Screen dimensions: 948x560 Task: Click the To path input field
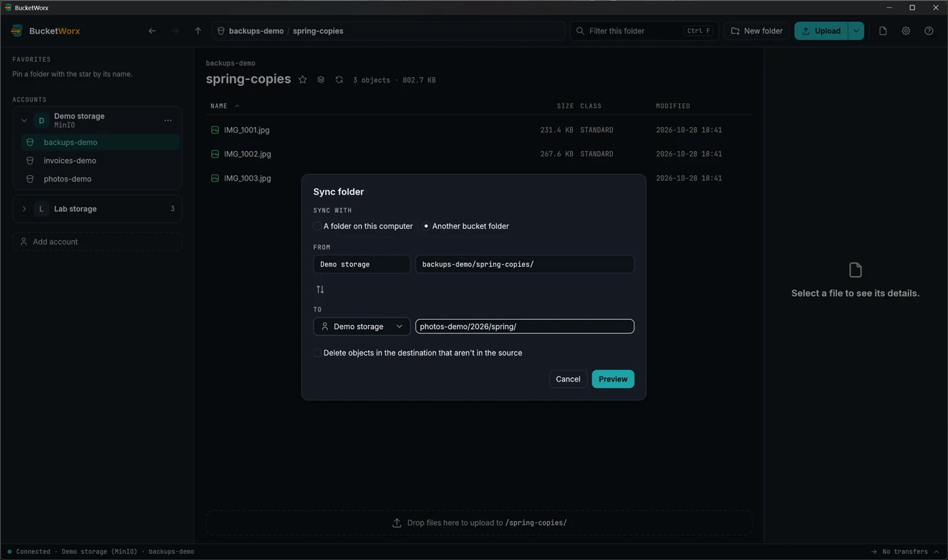pos(525,326)
